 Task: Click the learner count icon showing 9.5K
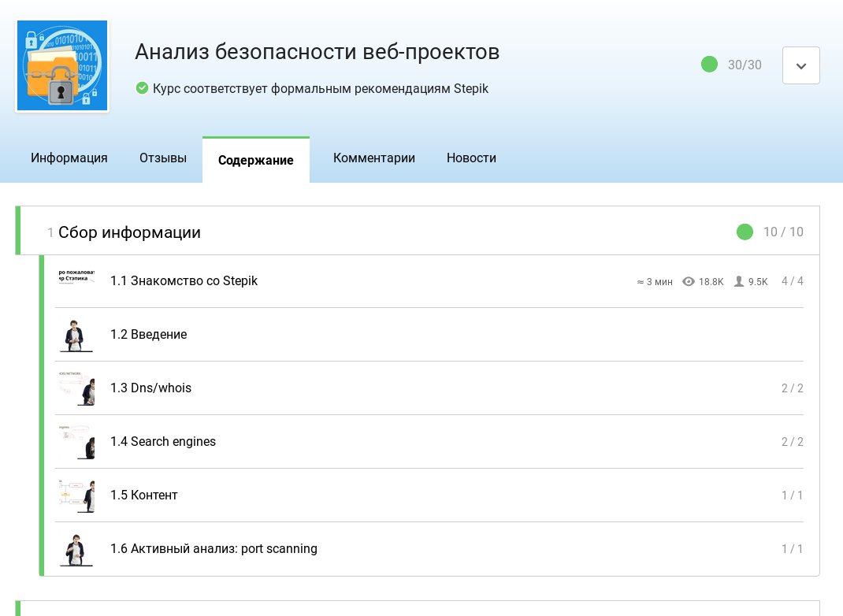point(739,281)
